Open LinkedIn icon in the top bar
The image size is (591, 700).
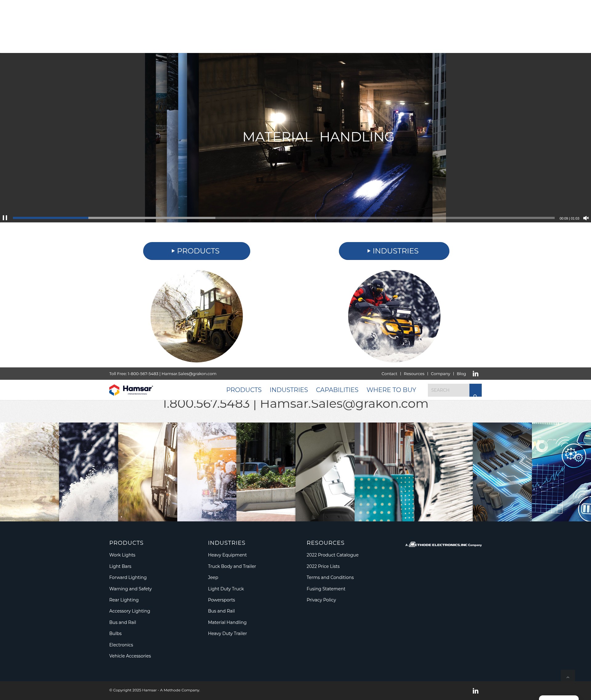(475, 374)
